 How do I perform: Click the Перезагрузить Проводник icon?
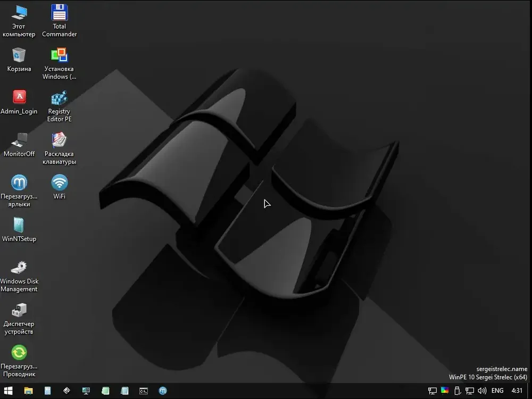pos(19,361)
